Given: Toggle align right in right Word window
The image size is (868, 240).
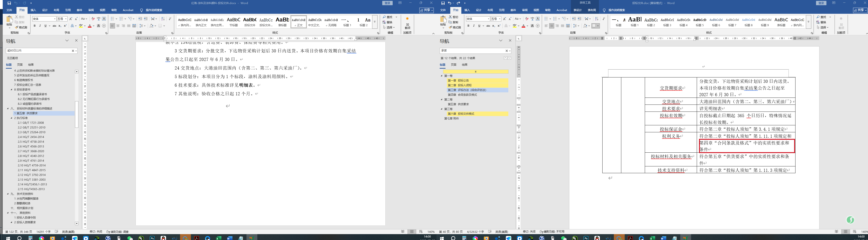Looking at the screenshot, I should coord(557,26).
